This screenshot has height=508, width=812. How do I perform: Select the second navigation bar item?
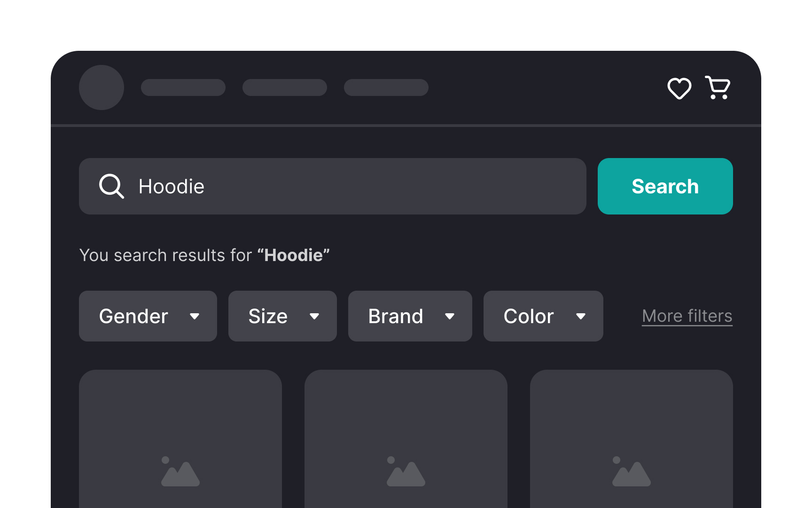(x=285, y=87)
